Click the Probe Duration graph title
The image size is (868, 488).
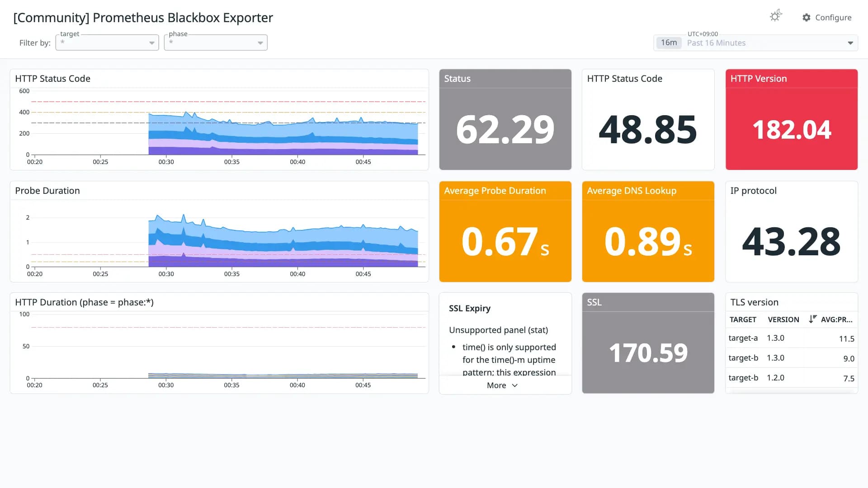pyautogui.click(x=47, y=191)
